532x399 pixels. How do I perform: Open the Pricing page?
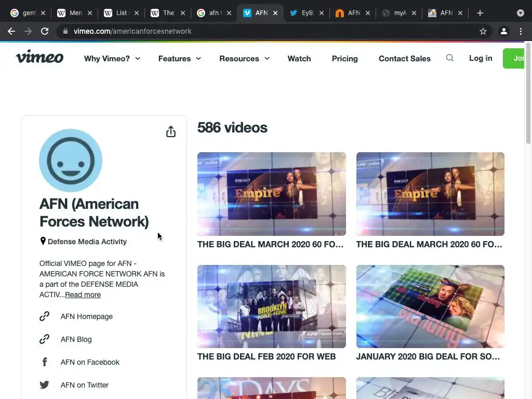[x=344, y=58]
